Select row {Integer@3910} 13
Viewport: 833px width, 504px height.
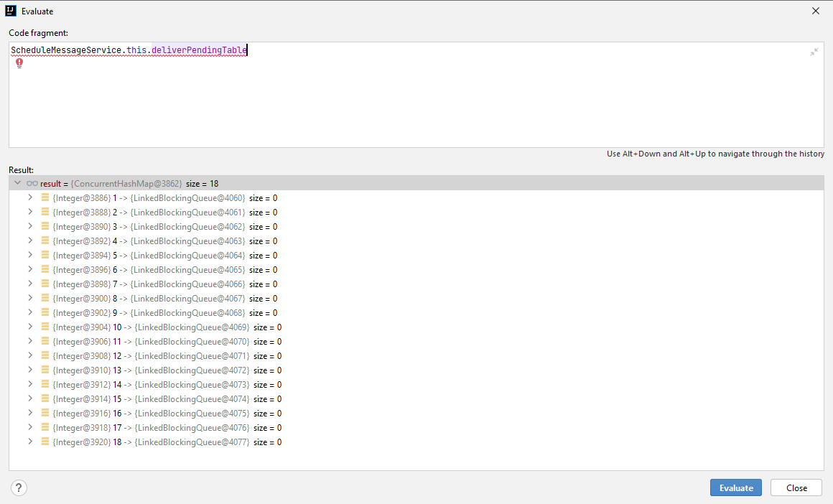[x=416, y=370]
